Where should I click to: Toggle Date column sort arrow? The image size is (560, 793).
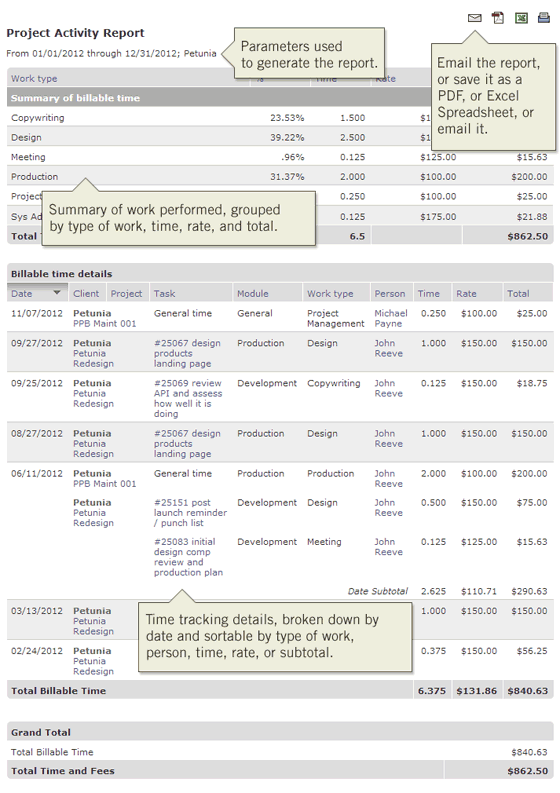point(57,292)
